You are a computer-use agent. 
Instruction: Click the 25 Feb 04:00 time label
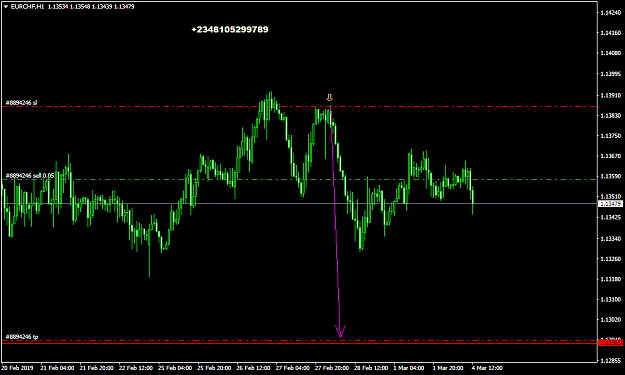point(175,368)
